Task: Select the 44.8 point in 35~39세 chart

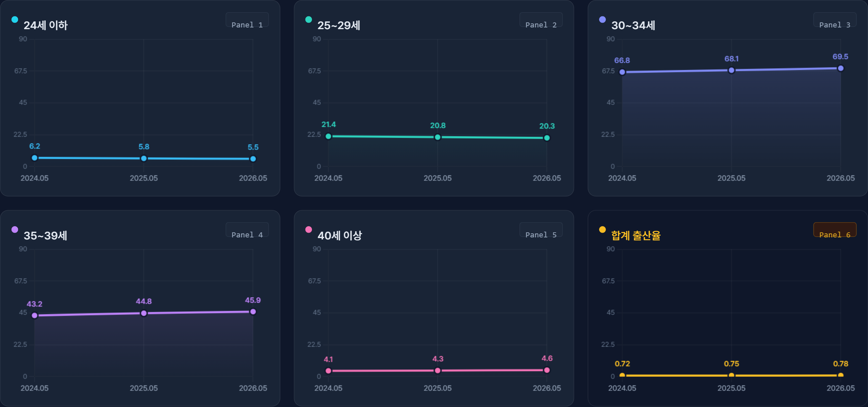Action: point(144,313)
